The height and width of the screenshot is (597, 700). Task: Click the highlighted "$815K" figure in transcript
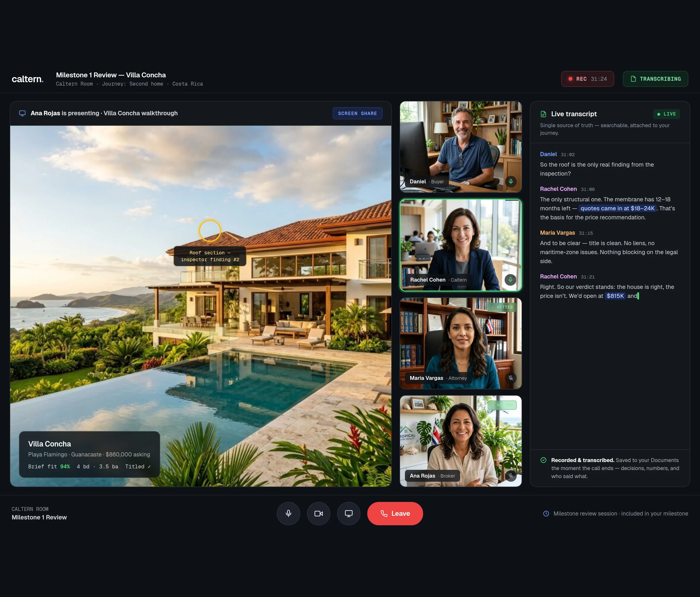(x=615, y=296)
